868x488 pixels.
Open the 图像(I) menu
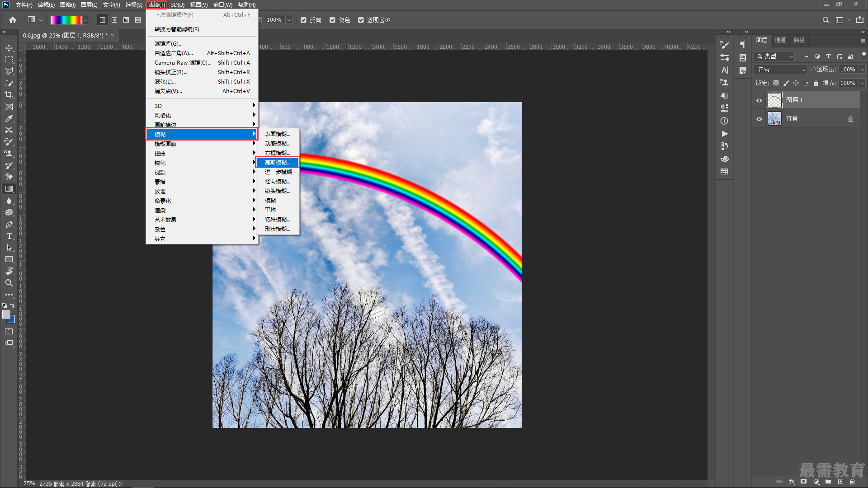68,5
